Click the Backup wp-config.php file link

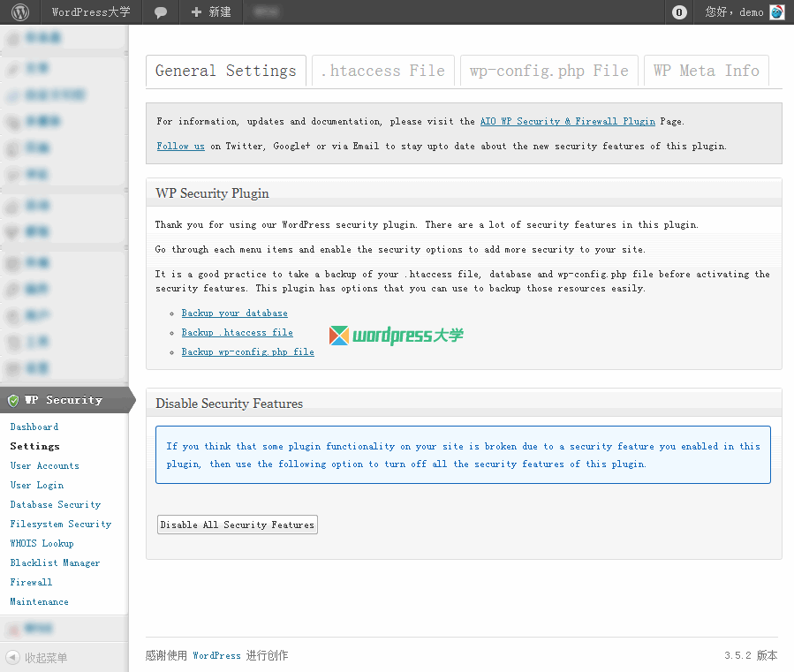247,352
